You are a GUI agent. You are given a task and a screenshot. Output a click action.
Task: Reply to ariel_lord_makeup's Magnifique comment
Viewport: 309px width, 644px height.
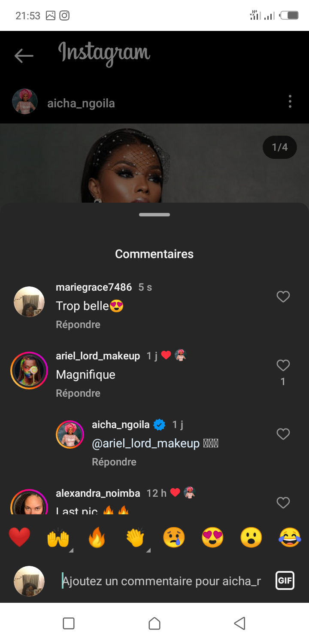point(78,393)
